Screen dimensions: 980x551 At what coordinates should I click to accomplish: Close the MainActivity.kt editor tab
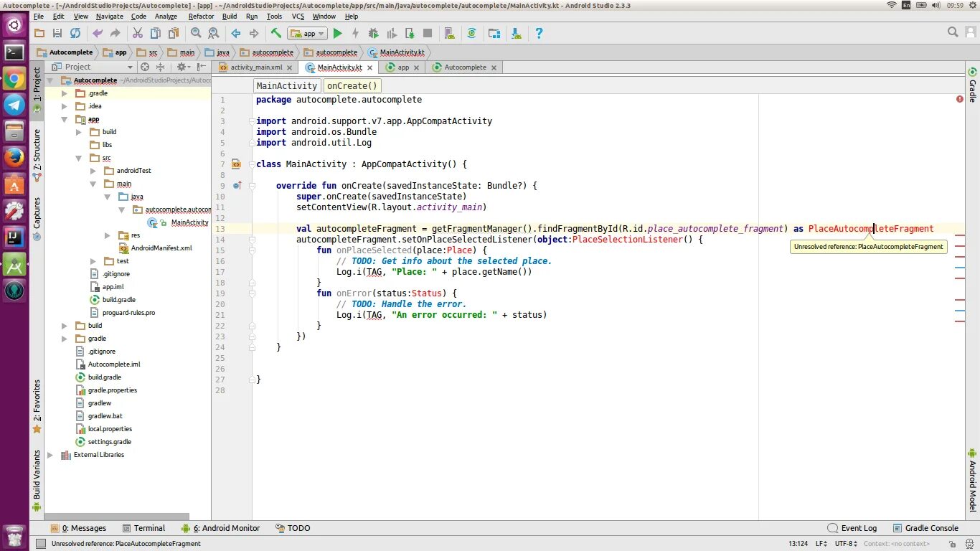pos(370,67)
